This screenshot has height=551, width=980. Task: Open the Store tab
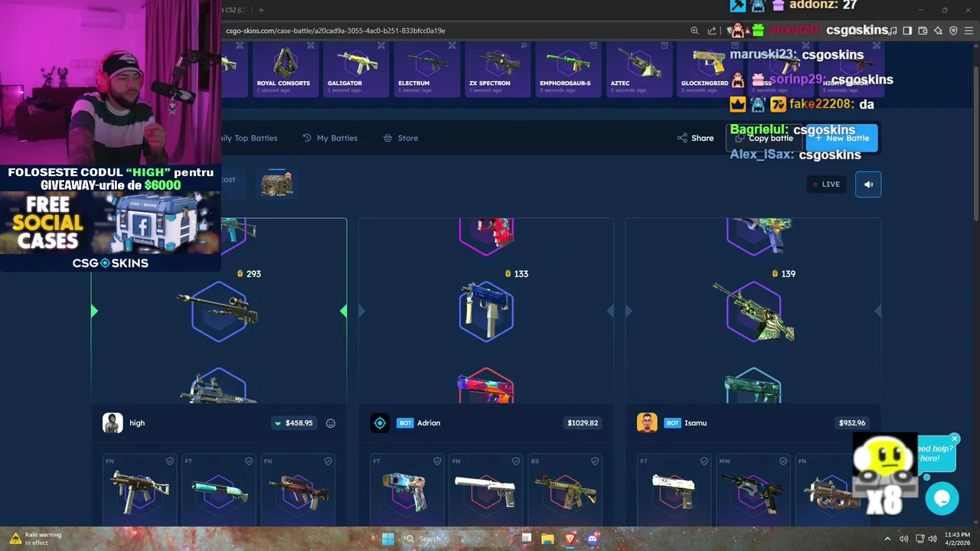click(400, 138)
